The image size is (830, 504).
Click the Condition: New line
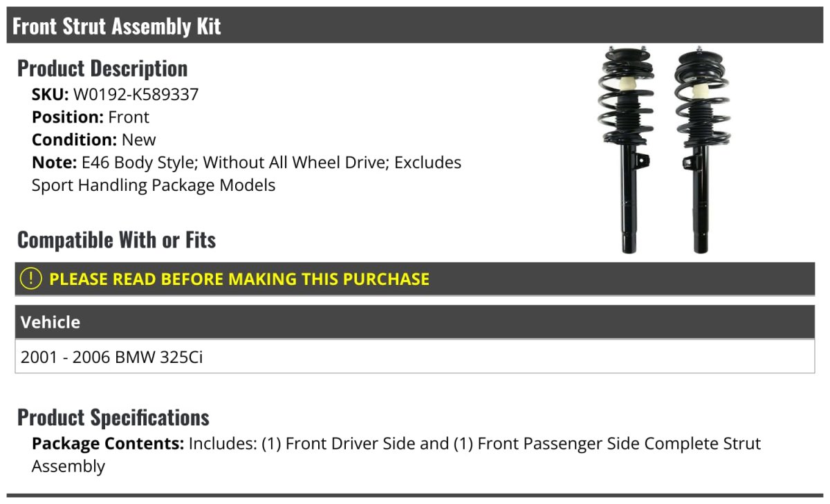pos(94,140)
